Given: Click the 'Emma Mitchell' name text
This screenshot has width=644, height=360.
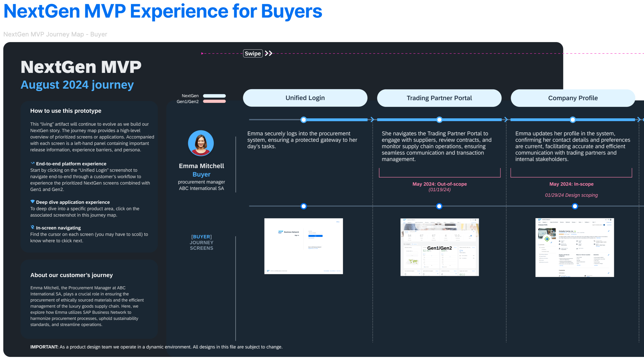Looking at the screenshot, I should pyautogui.click(x=201, y=166).
